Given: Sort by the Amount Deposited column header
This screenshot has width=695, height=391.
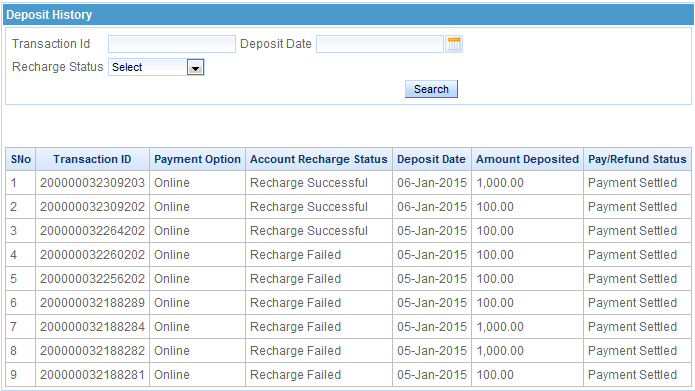Looking at the screenshot, I should point(527,159).
